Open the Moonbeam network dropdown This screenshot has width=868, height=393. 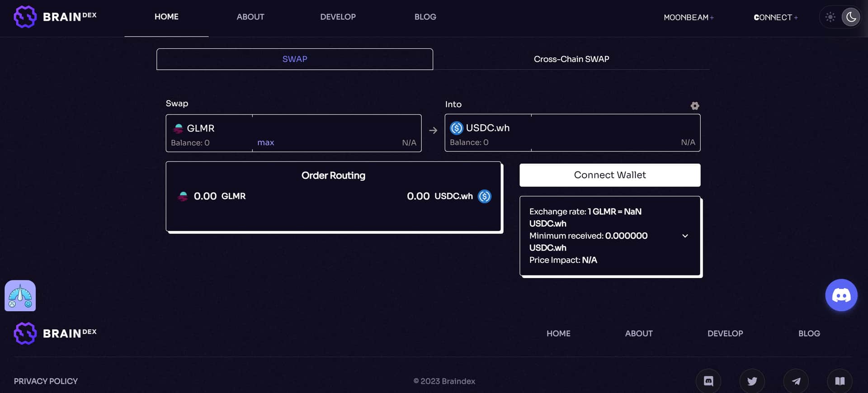coord(688,17)
